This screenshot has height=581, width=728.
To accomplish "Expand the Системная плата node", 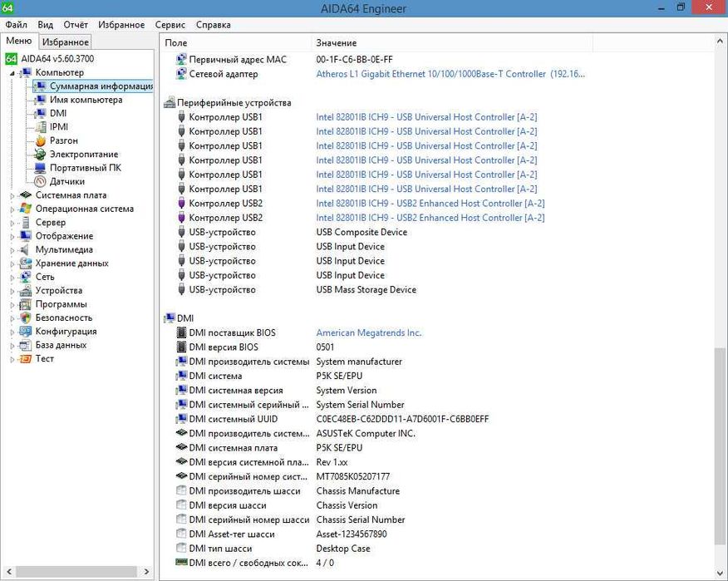I will coord(12,196).
